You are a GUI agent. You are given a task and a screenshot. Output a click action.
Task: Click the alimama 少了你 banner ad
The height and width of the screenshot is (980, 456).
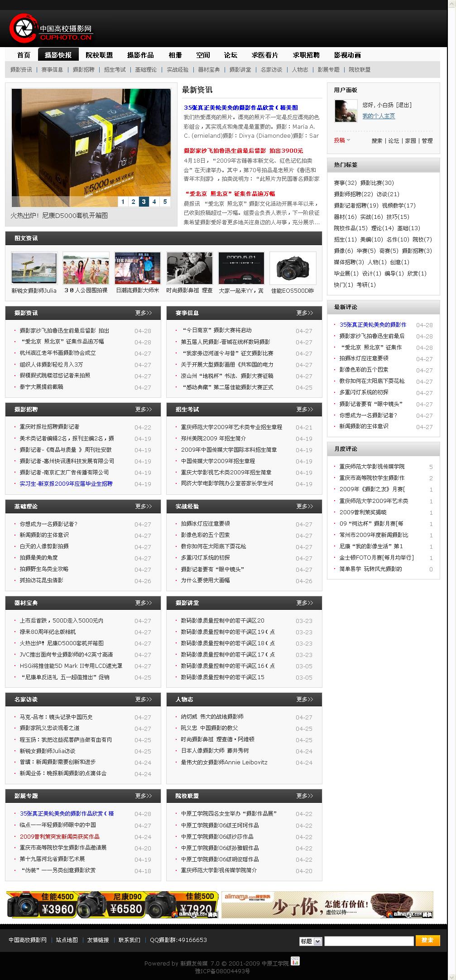327,904
